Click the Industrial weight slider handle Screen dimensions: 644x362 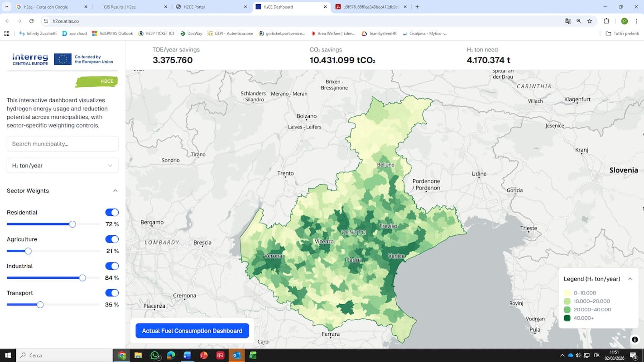82,278
